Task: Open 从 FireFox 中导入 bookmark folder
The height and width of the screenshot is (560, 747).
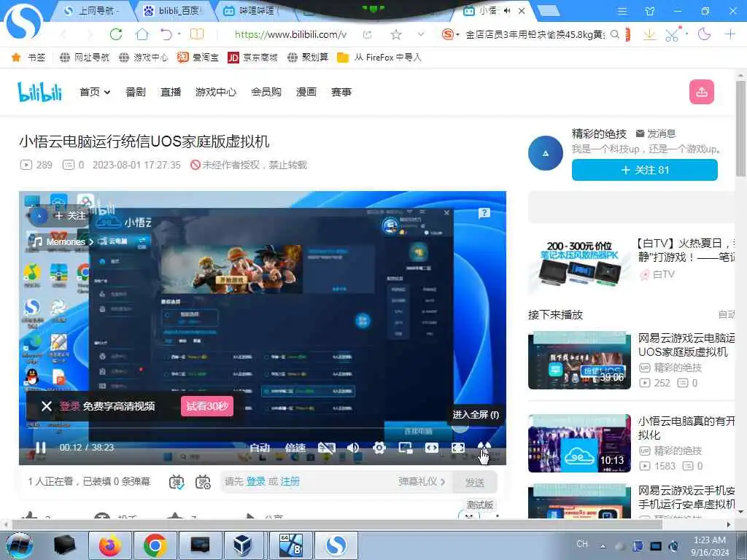Action: [x=379, y=58]
